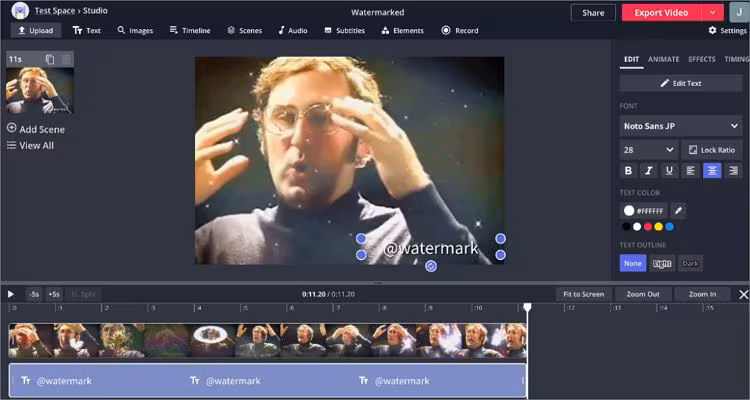Click the rotate handle below watermark text
Image resolution: width=750 pixels, height=400 pixels.
[431, 266]
